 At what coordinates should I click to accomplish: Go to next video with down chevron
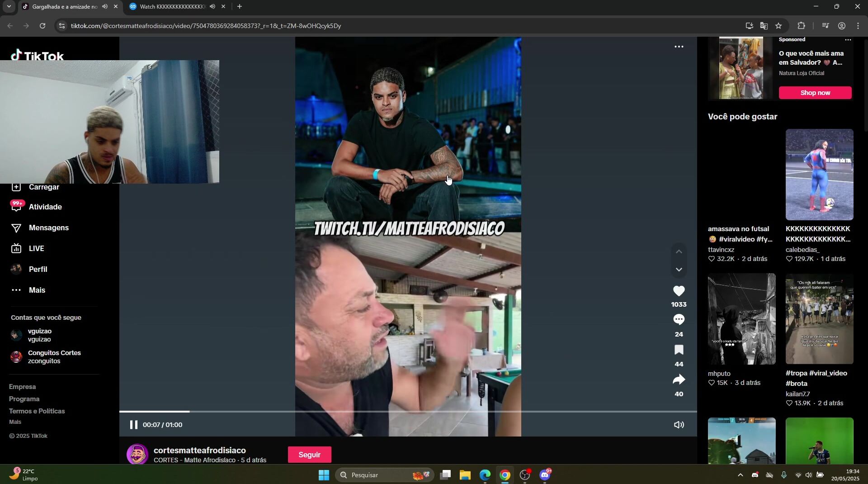click(x=679, y=270)
